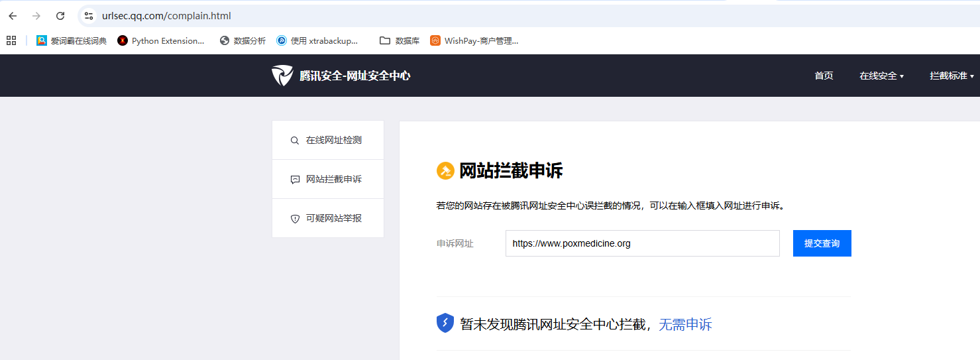Image resolution: width=980 pixels, height=360 pixels.
Task: Go to 首页 in top navigation
Action: 824,76
